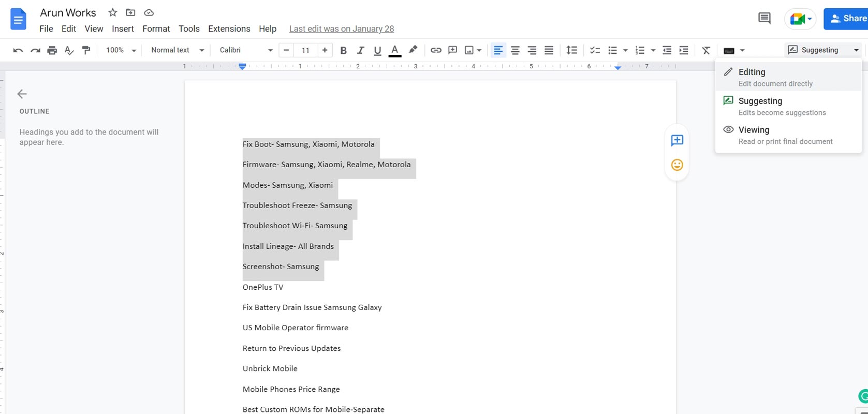This screenshot has height=414, width=868.
Task: Toggle italic formatting
Action: pos(361,50)
